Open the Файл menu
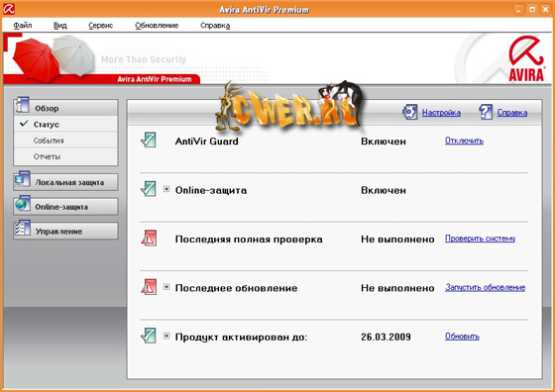 tap(22, 26)
